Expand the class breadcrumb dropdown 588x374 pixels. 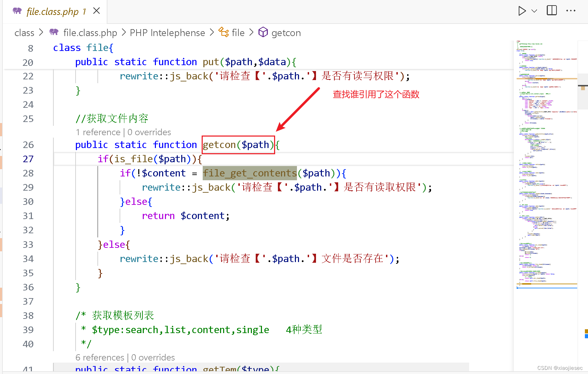pos(24,32)
